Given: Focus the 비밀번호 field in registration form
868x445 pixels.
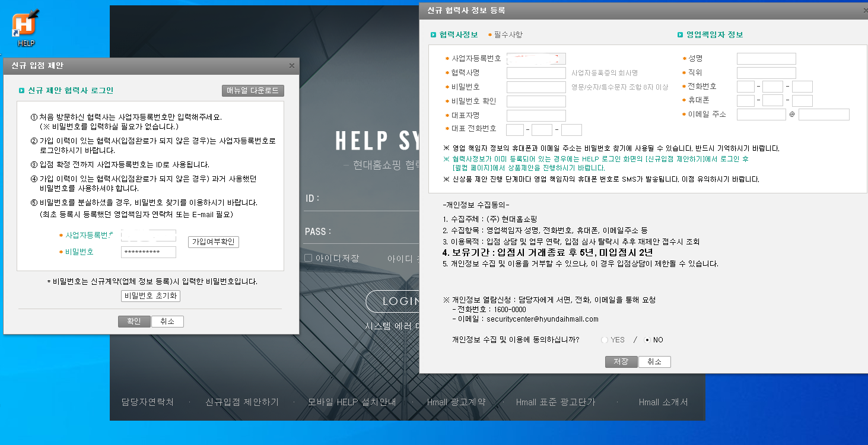Looking at the screenshot, I should 536,87.
